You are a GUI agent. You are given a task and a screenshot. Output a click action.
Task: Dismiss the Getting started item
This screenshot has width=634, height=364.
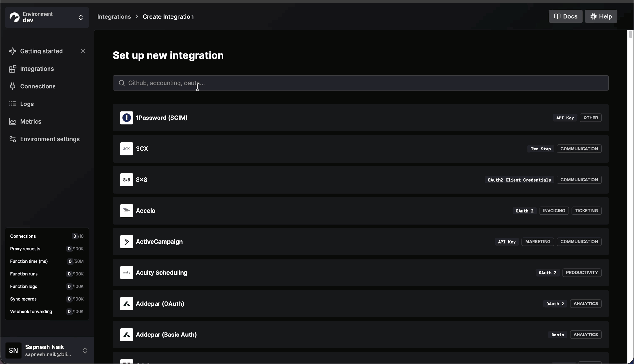pos(83,51)
